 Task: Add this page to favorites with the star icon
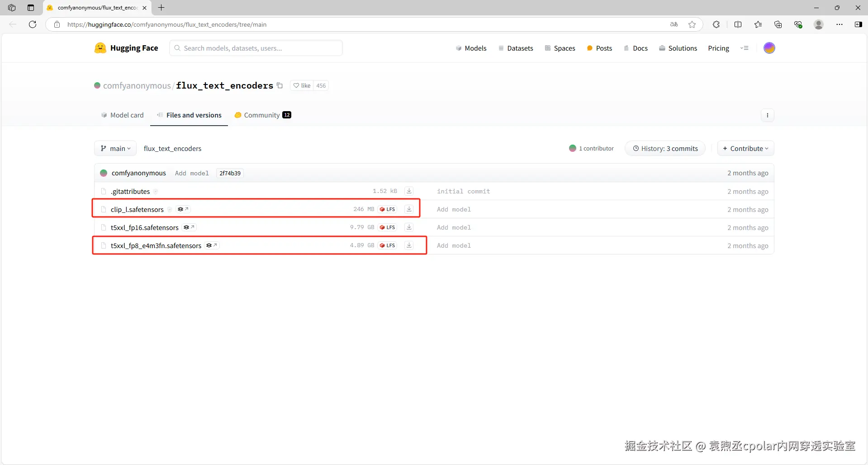[x=692, y=24]
